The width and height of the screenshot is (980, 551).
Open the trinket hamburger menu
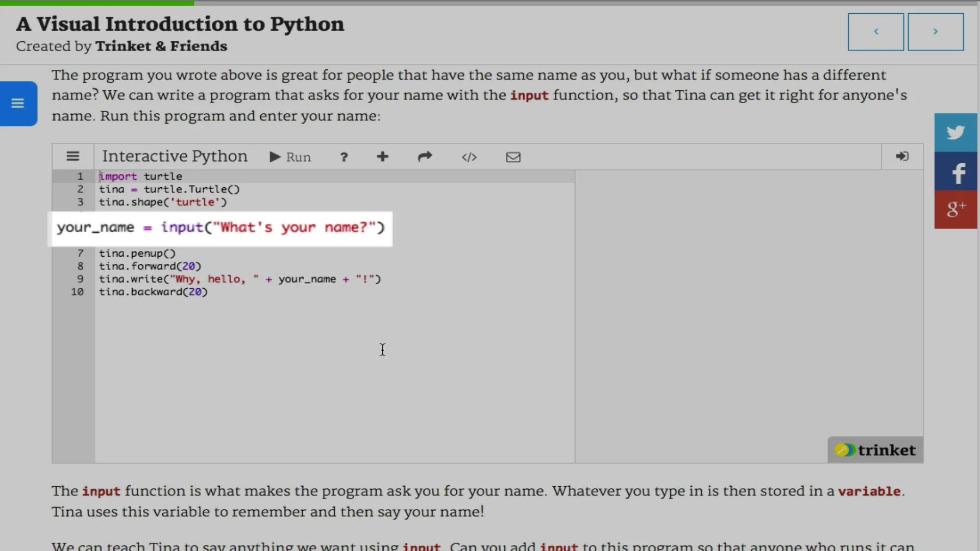coord(73,157)
